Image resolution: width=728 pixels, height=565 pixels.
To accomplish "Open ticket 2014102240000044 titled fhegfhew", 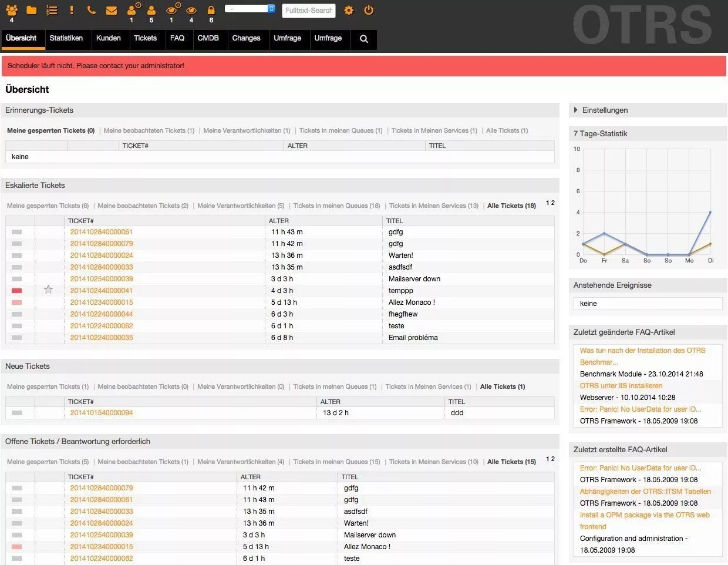I will pos(102,314).
